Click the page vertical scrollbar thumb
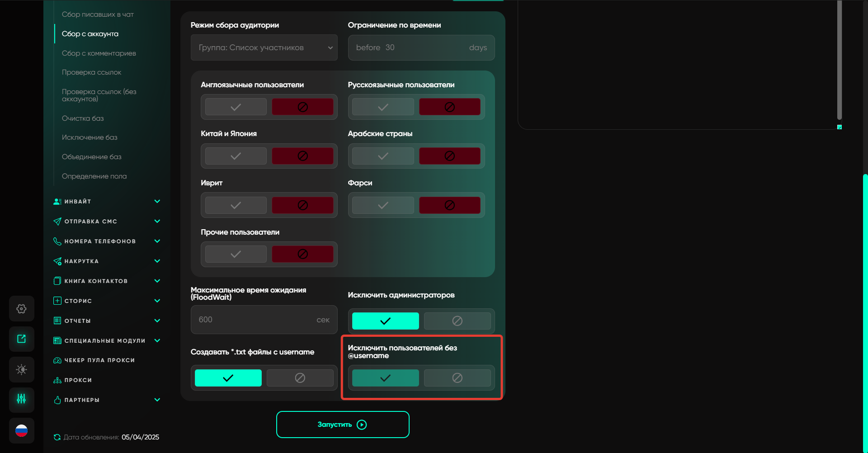Viewport: 868px width, 453px height. (865, 312)
